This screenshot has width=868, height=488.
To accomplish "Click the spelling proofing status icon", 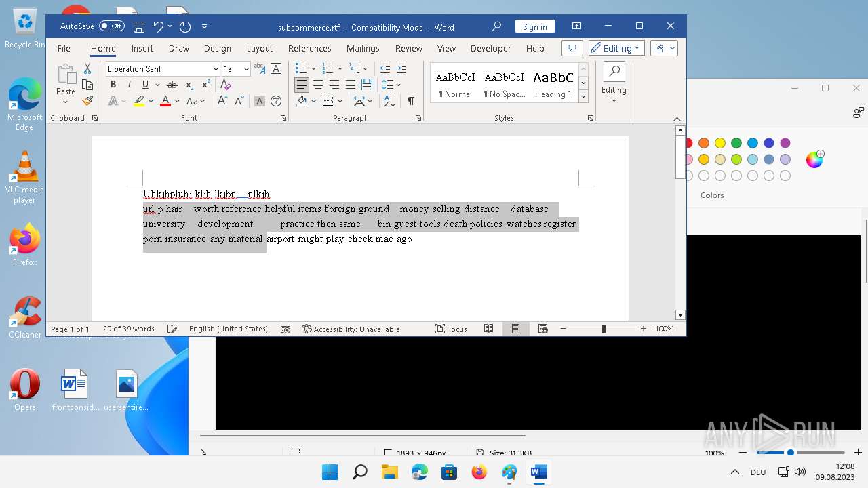I will click(x=172, y=329).
